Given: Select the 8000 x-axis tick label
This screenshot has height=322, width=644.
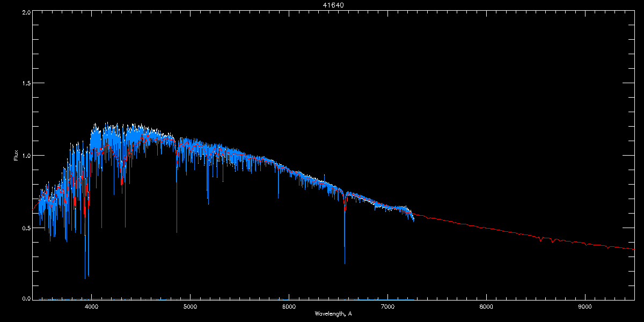Looking at the screenshot, I should coord(486,307).
